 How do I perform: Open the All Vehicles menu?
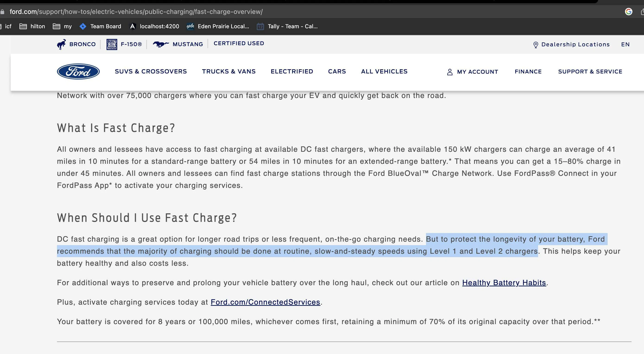384,72
